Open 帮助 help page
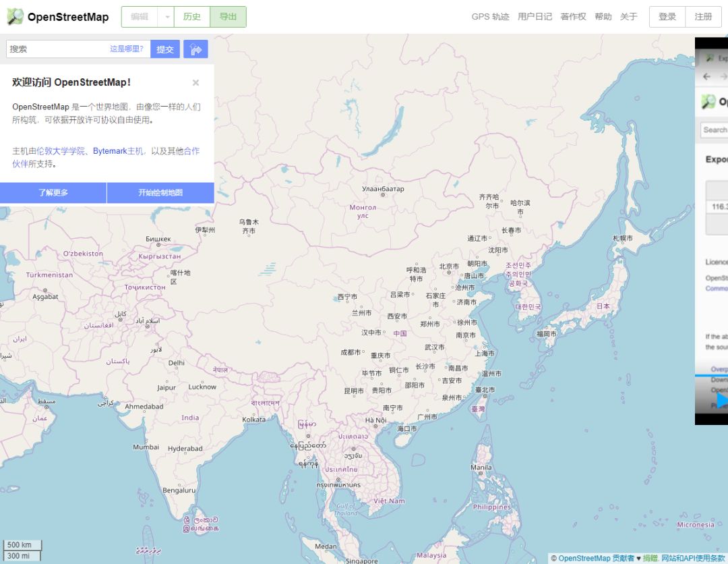 603,17
